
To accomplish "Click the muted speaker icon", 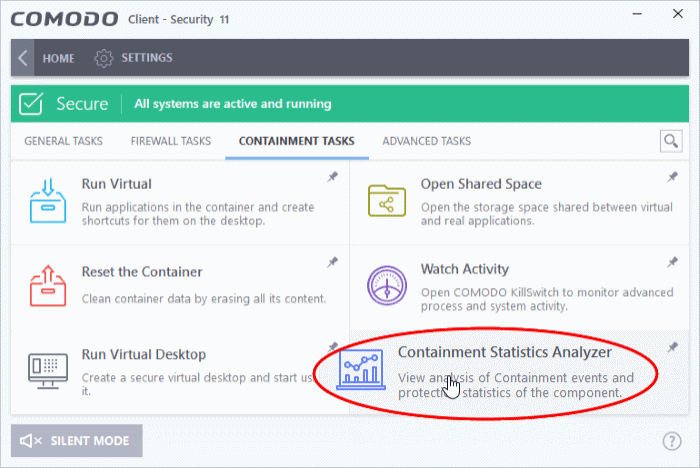I will 30,441.
